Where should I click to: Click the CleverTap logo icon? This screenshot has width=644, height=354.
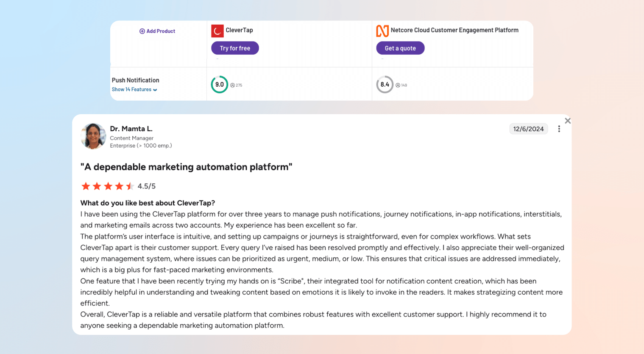[x=217, y=31]
